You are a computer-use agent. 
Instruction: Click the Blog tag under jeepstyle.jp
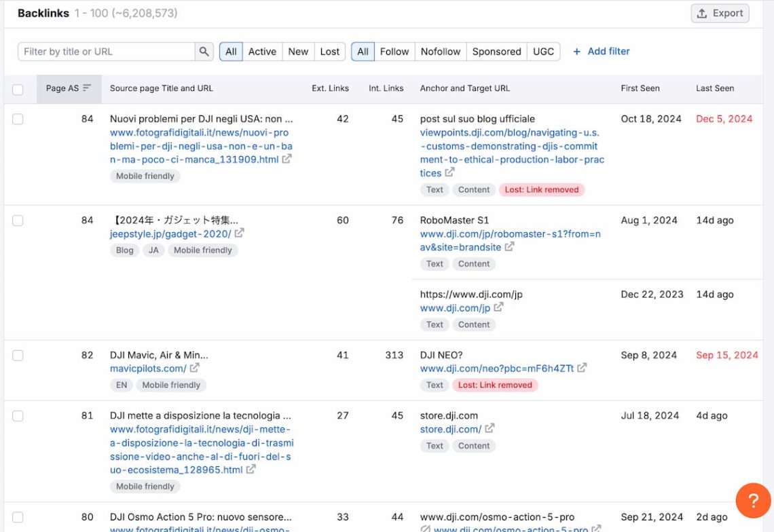(x=124, y=250)
